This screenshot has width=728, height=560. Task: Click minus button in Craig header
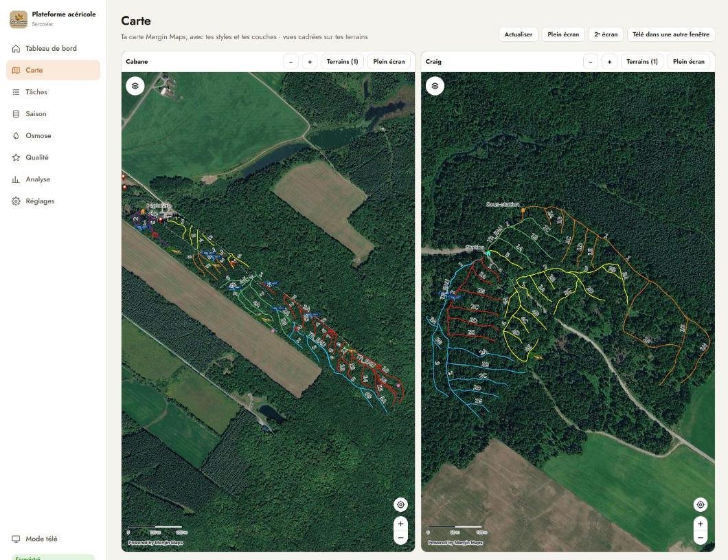(x=591, y=62)
